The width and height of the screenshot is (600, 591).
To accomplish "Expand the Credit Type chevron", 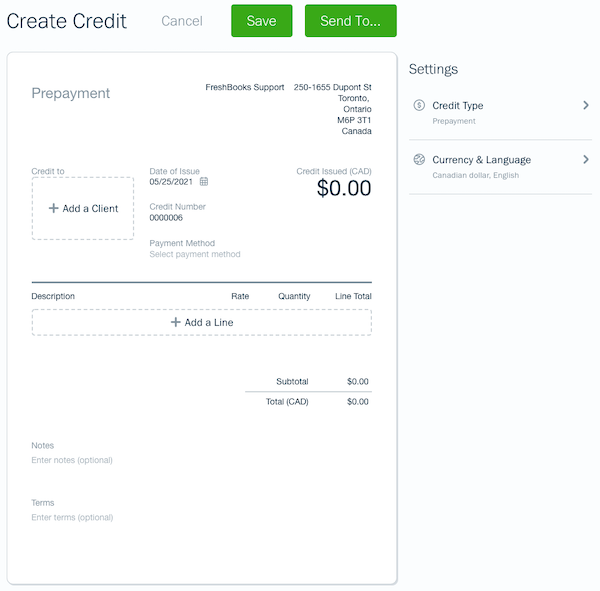I will pos(585,105).
